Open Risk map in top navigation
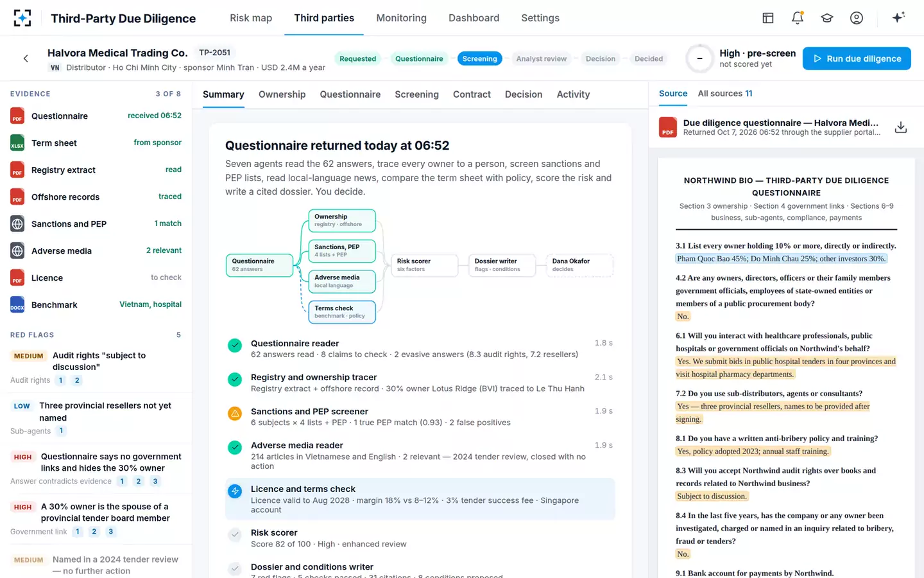The image size is (924, 578). pyautogui.click(x=251, y=18)
